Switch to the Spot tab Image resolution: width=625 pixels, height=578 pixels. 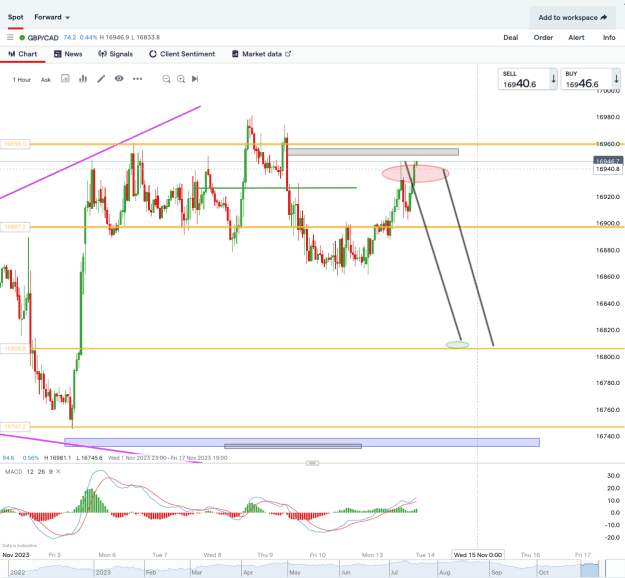[16, 17]
